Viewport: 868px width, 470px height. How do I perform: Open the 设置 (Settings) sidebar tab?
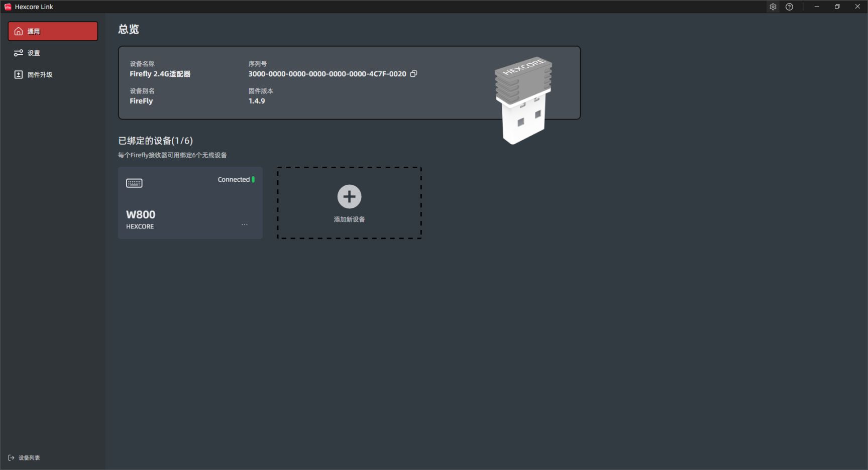[53, 53]
